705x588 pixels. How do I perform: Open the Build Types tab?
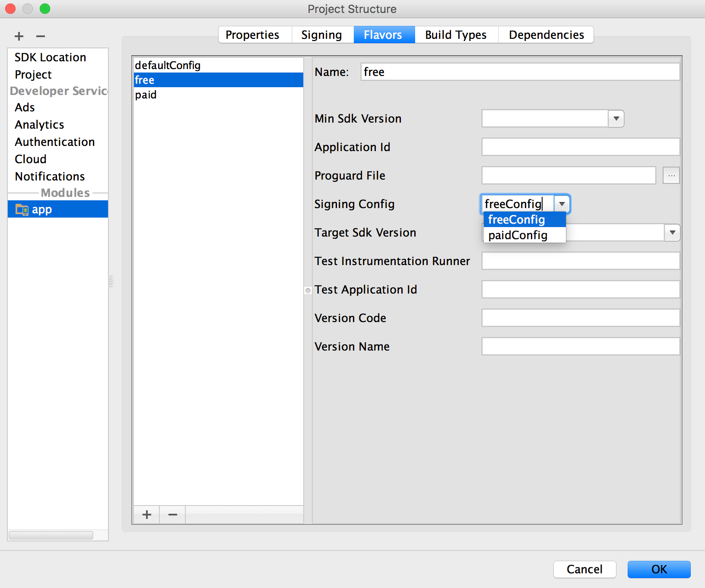click(456, 35)
